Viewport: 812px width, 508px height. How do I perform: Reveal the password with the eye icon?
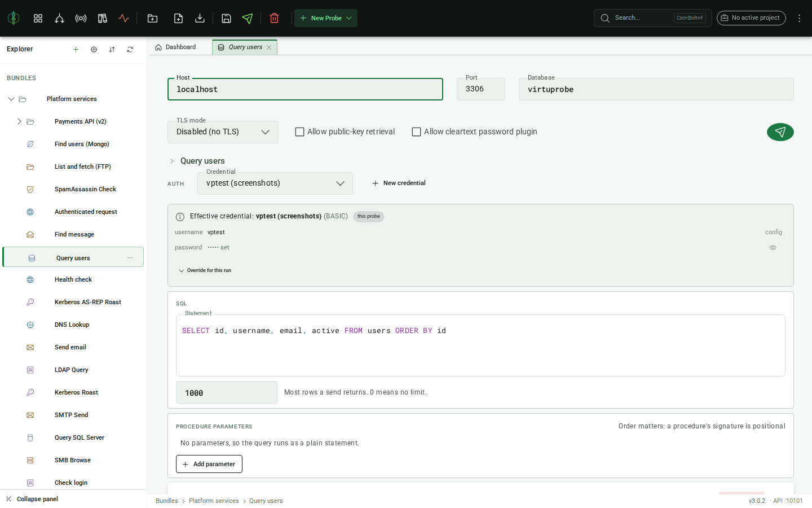click(x=773, y=248)
